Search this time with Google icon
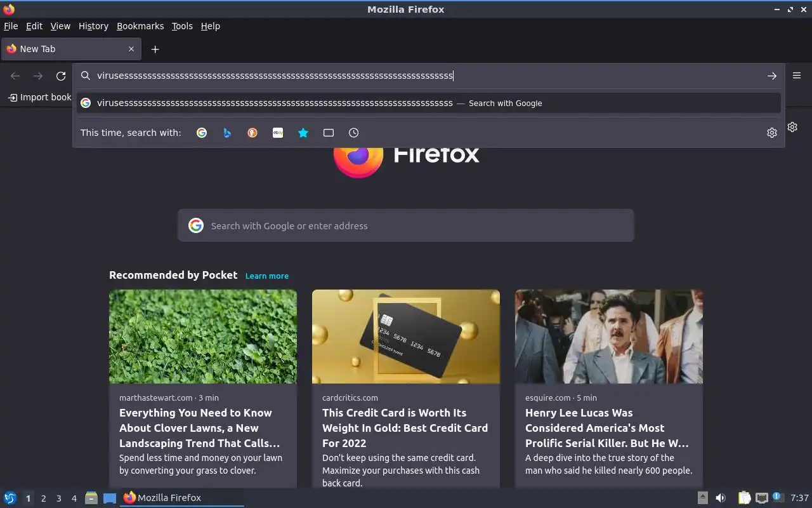 pyautogui.click(x=202, y=133)
